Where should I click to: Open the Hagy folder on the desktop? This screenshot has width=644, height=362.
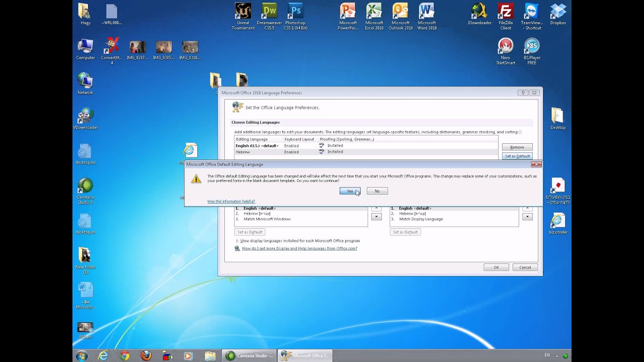86,14
